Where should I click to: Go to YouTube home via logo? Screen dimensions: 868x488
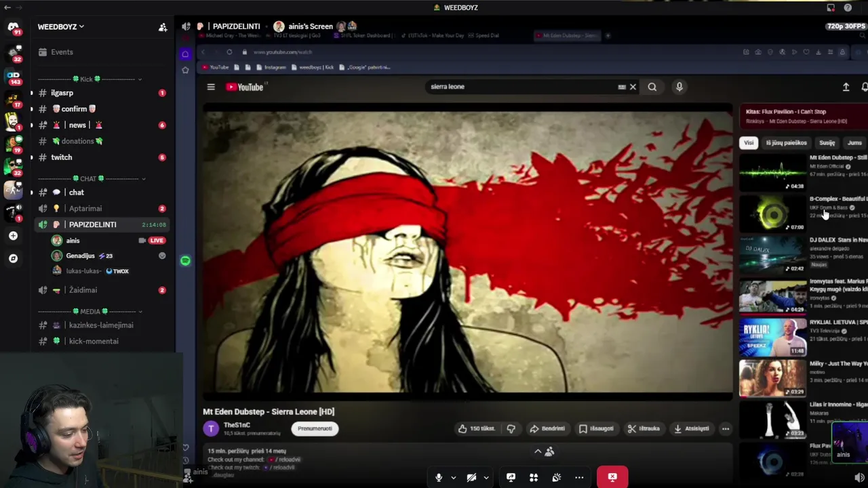coord(245,87)
